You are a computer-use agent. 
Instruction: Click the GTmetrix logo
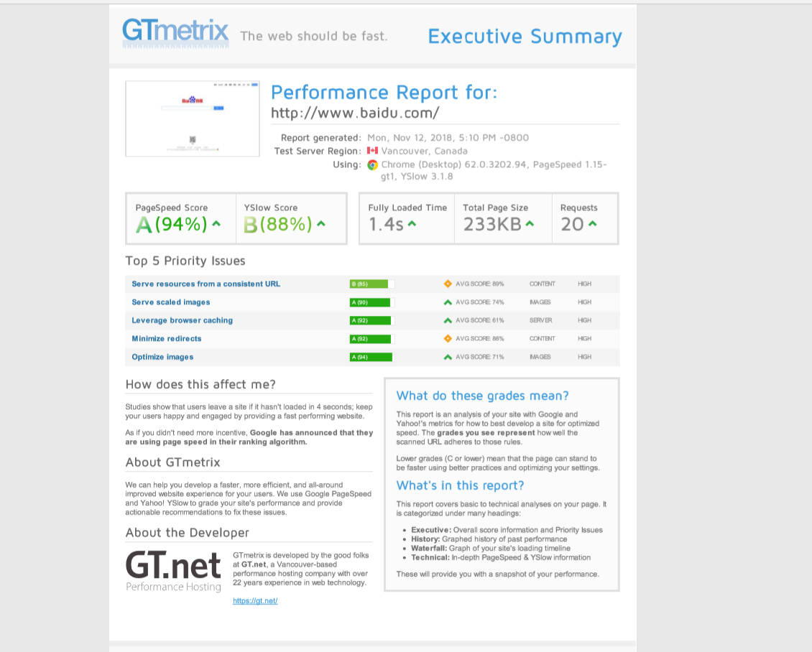pyautogui.click(x=175, y=32)
